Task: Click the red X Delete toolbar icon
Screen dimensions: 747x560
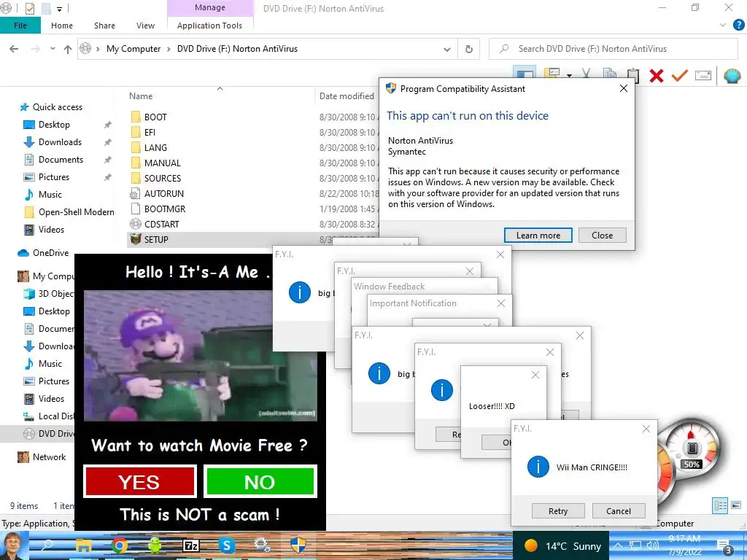Action: tap(657, 75)
